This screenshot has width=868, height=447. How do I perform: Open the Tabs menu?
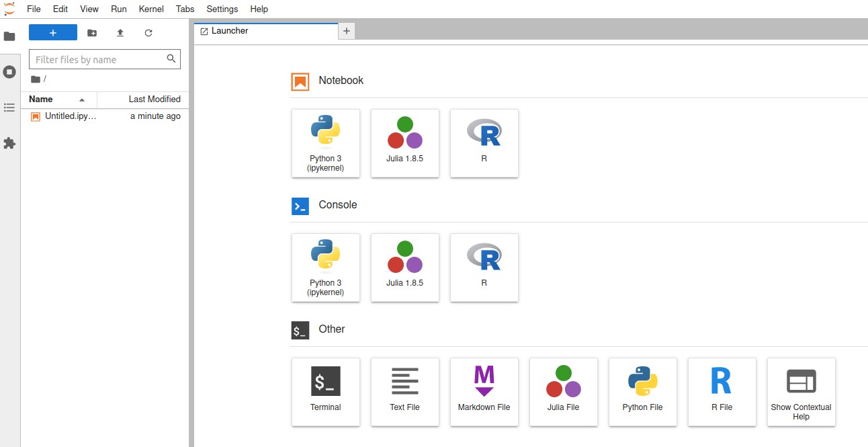pyautogui.click(x=185, y=9)
